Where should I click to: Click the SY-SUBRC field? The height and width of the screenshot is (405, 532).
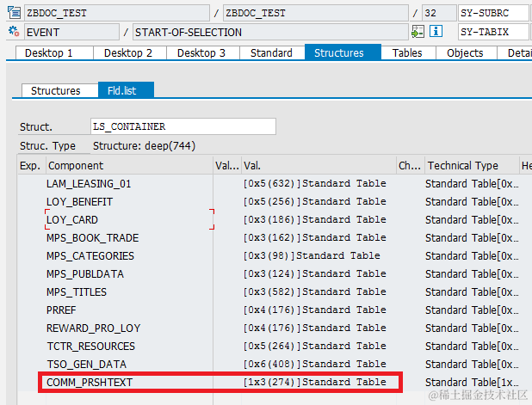tap(493, 13)
